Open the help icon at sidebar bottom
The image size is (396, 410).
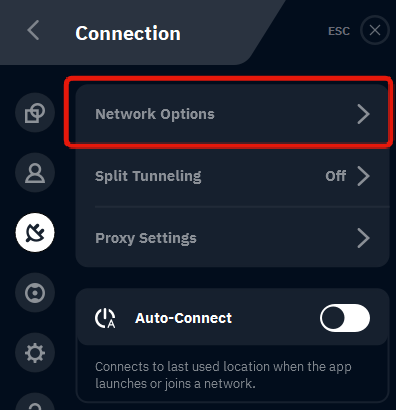tap(35, 403)
